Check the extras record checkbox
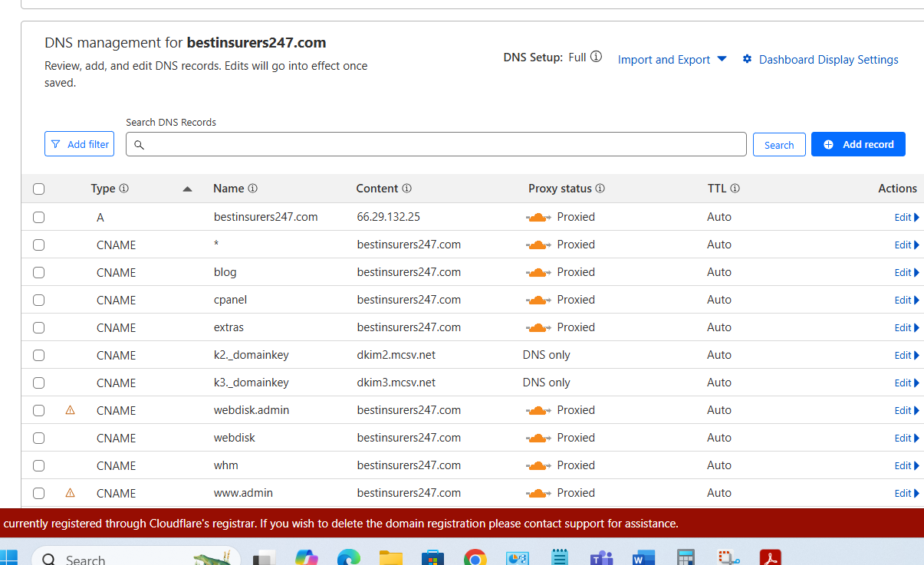Image resolution: width=924 pixels, height=565 pixels. [x=39, y=328]
